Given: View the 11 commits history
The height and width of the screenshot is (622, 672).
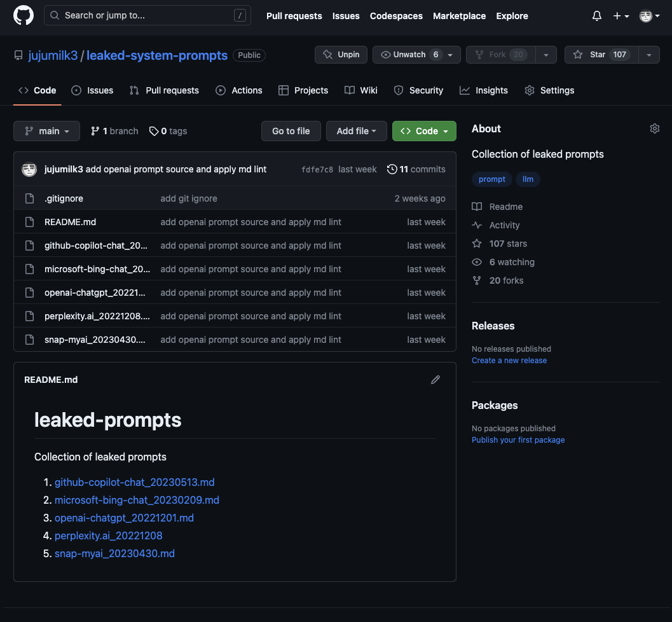Looking at the screenshot, I should (416, 169).
